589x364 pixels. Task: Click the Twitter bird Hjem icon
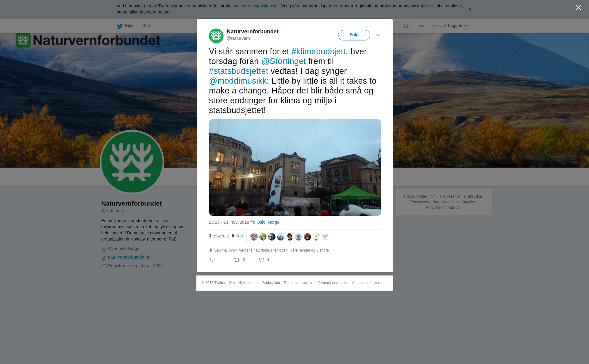pos(120,26)
